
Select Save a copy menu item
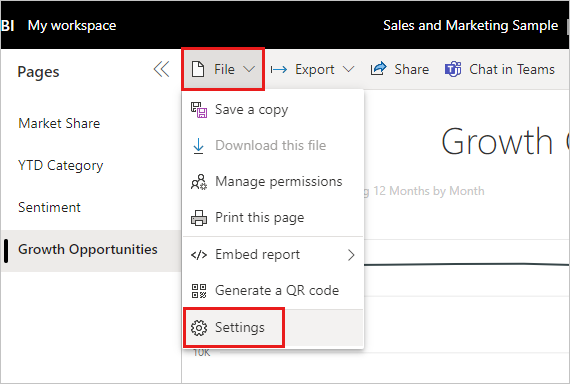273,109
